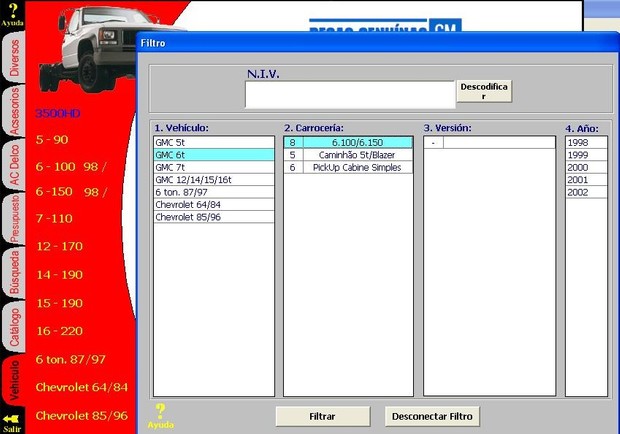Image resolution: width=620 pixels, height=434 pixels.
Task: Click the truck image in the red panel
Action: click(99, 47)
